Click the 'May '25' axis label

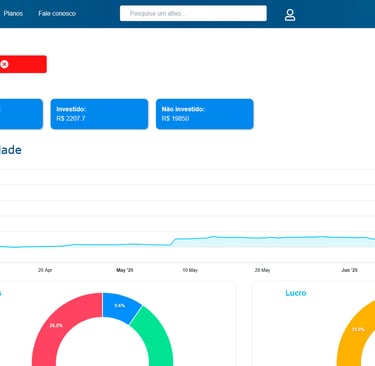tap(125, 270)
